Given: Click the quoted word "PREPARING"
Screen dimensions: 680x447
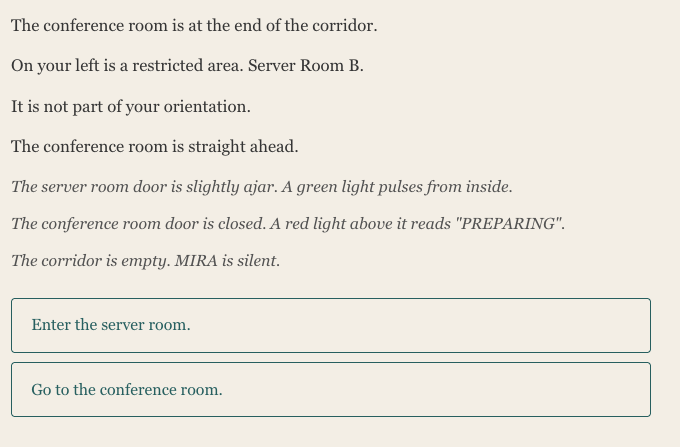Looking at the screenshot, I should click(x=509, y=224).
